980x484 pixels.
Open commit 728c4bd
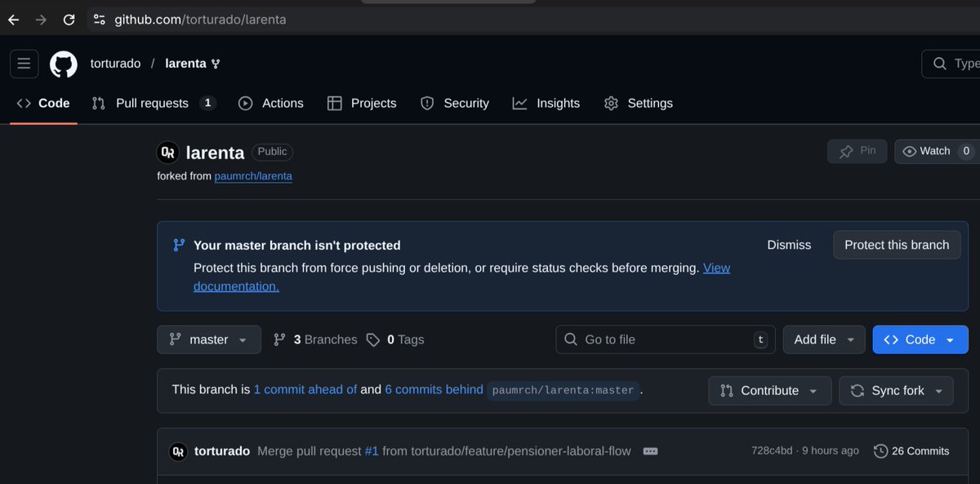tap(772, 451)
